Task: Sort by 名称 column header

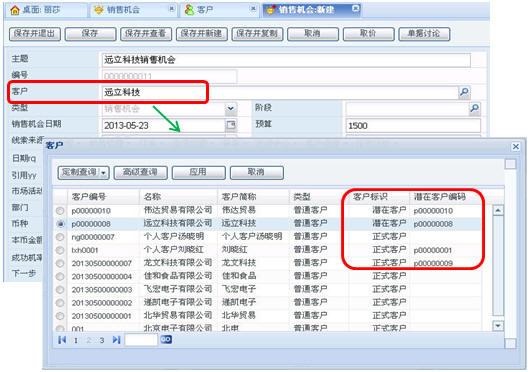Action: (178, 197)
